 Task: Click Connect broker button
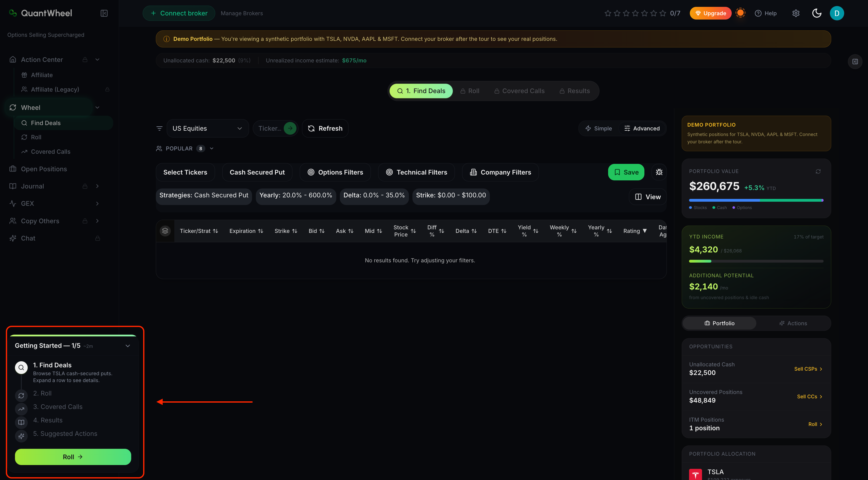[179, 13]
